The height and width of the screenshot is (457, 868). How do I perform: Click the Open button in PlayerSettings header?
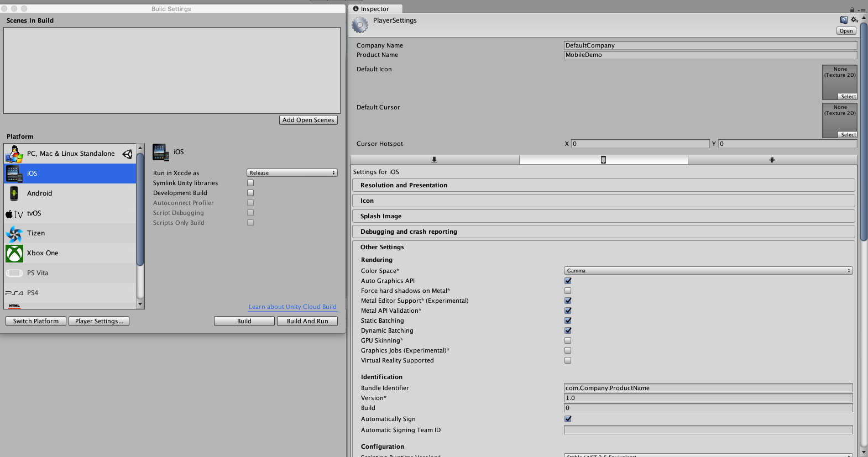pos(846,31)
